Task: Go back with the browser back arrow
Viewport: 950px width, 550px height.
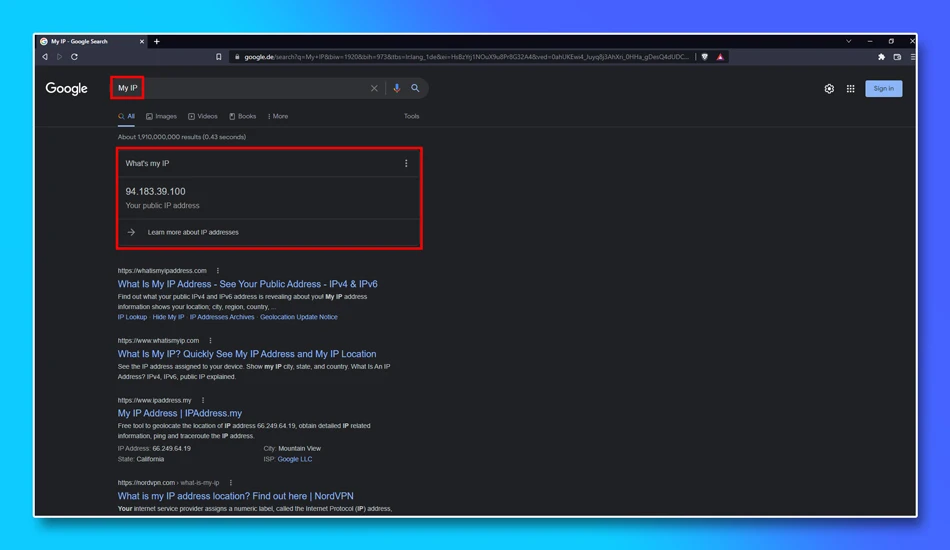Action: point(45,57)
